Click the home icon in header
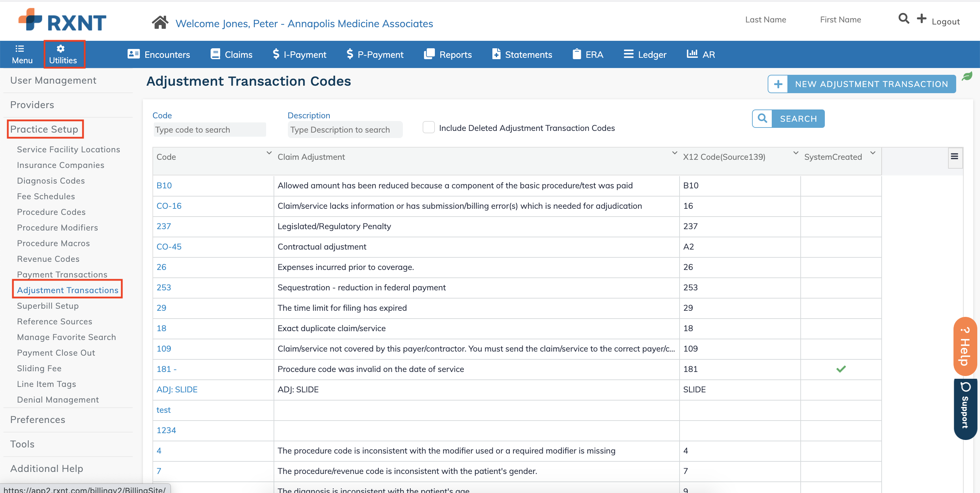The image size is (980, 493). [x=160, y=22]
